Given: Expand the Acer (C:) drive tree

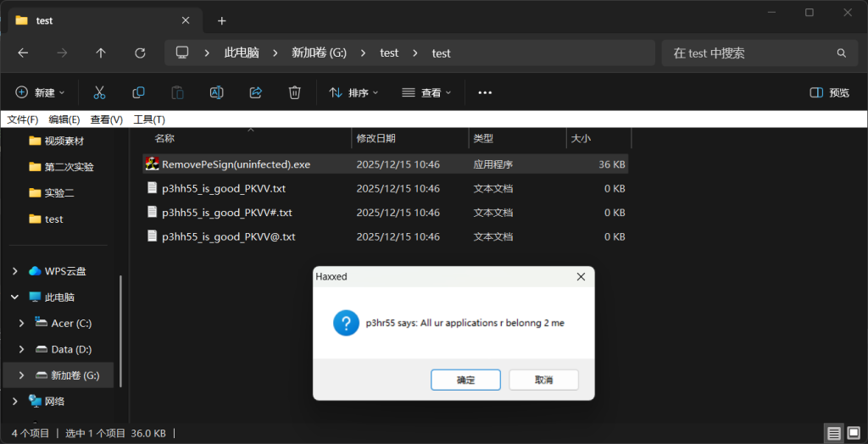Looking at the screenshot, I should pos(22,323).
